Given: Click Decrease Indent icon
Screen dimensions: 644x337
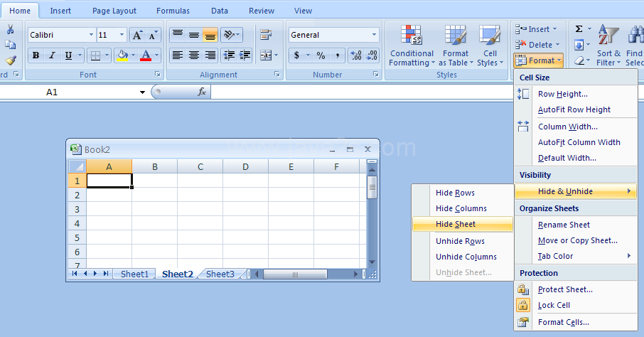Looking at the screenshot, I should pyautogui.click(x=229, y=55).
